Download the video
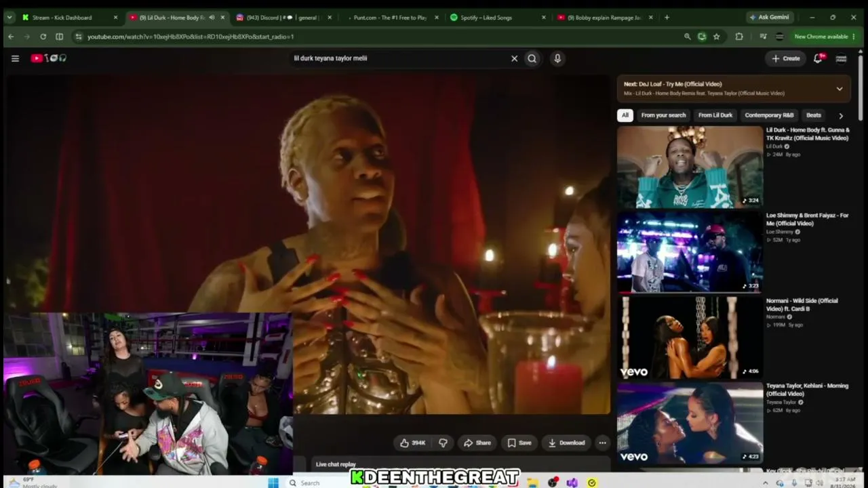Viewport: 868px width, 488px height. 566,443
